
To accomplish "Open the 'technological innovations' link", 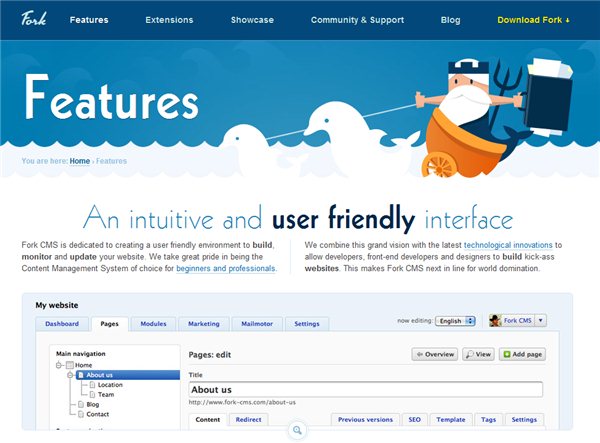I will click(508, 245).
